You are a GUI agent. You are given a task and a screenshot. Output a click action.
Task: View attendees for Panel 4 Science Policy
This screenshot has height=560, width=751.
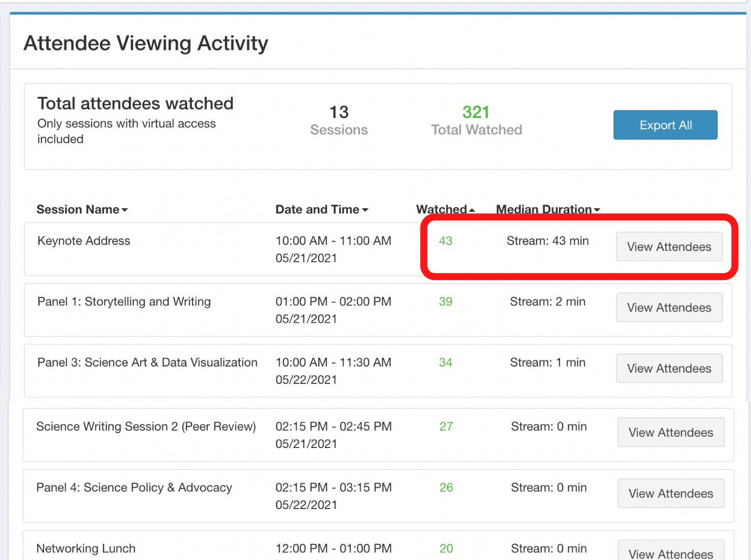[671, 493]
